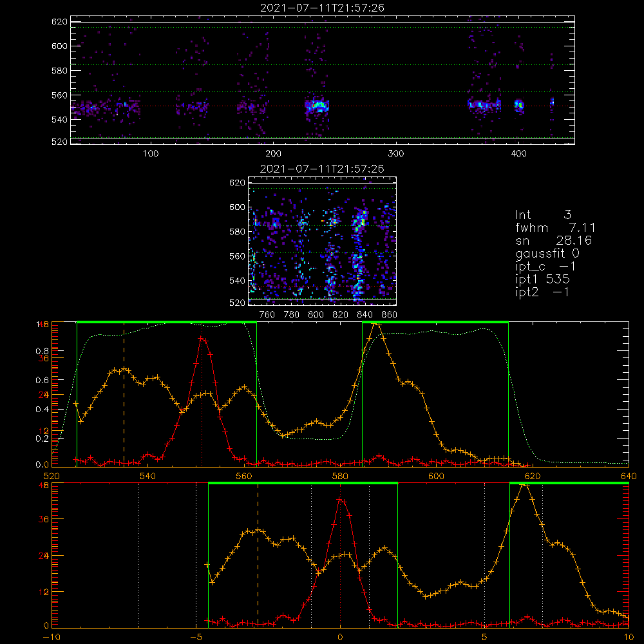Click the 'sn 28.16' readout
This screenshot has height=644, width=644.
553,240
